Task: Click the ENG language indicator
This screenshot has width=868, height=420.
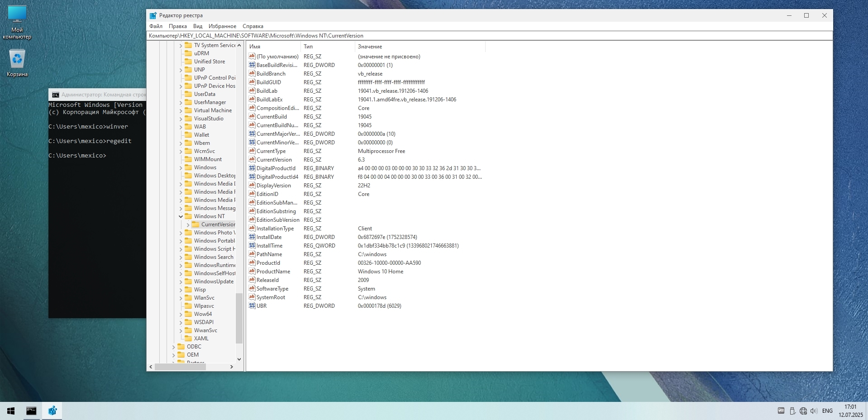Action: pos(827,411)
